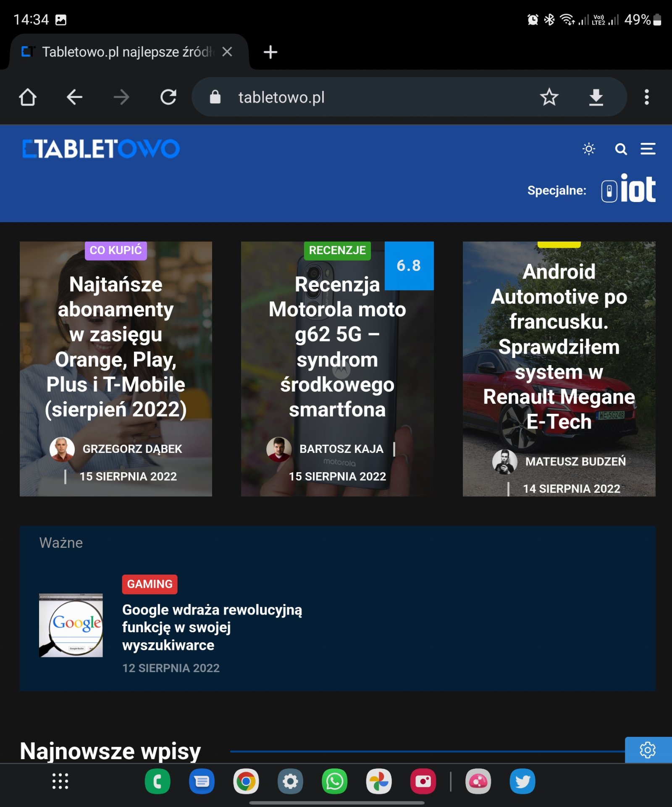Click Grzegorz Dąbek author avatar
This screenshot has height=807, width=672.
point(62,449)
